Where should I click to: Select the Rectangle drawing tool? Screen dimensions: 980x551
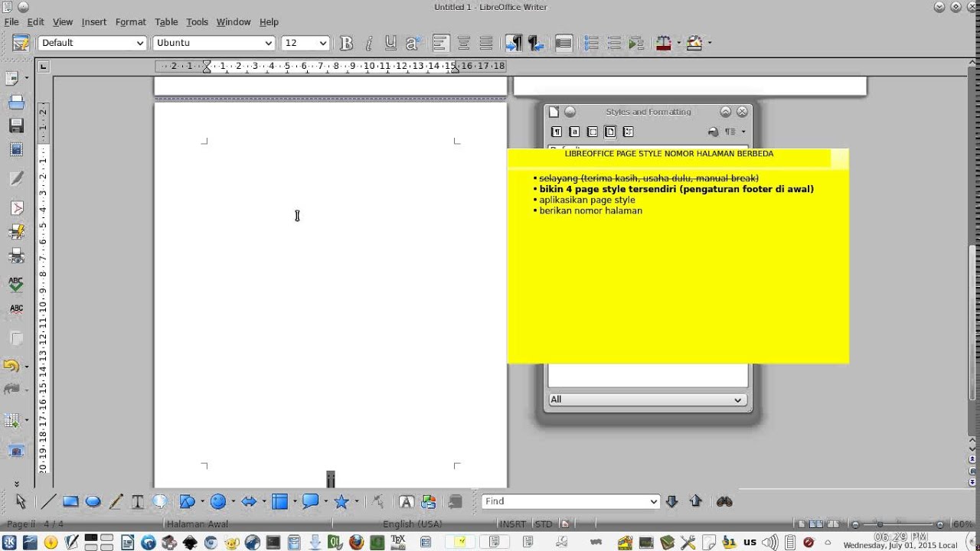pos(70,501)
